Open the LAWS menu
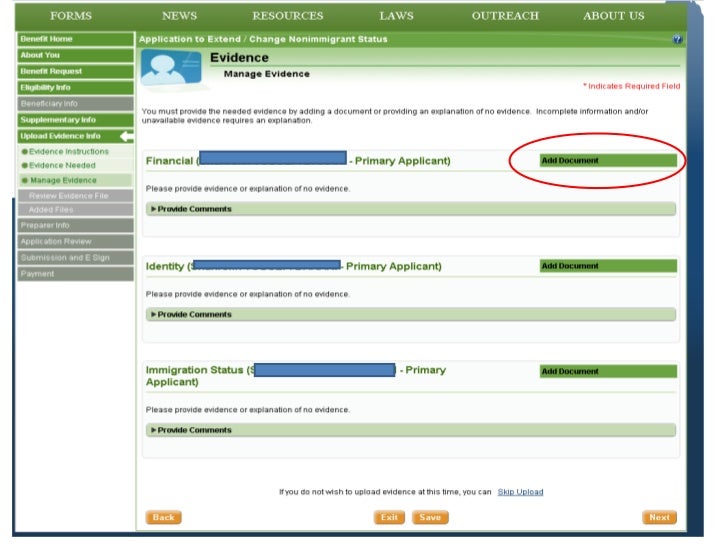The width and height of the screenshot is (728, 546). [x=396, y=16]
